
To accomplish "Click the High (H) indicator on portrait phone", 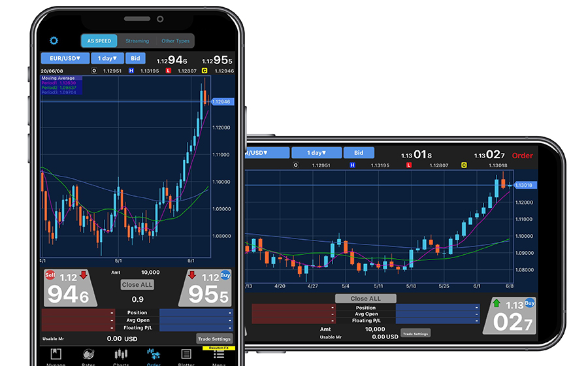I will (131, 71).
